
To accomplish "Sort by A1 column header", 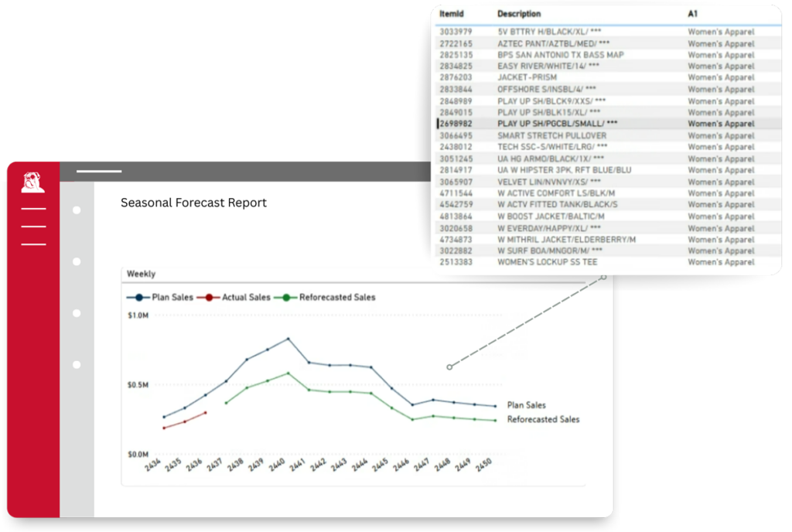I will (x=692, y=14).
